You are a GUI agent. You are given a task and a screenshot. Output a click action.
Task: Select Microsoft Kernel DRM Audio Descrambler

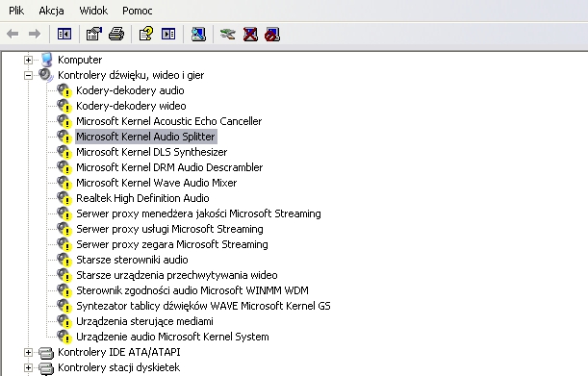(169, 167)
